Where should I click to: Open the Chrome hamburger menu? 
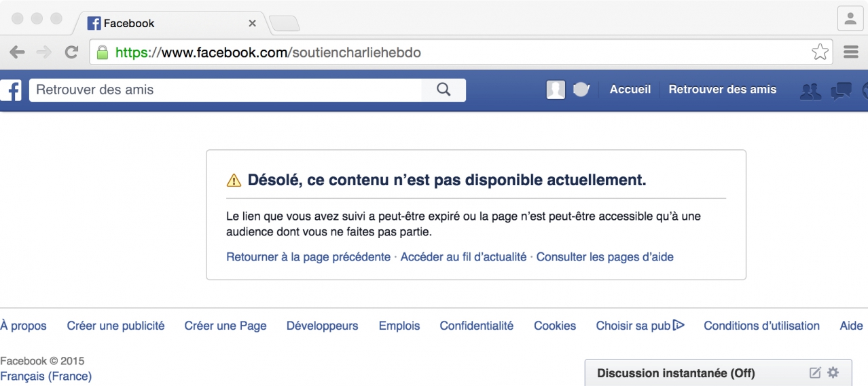point(851,52)
